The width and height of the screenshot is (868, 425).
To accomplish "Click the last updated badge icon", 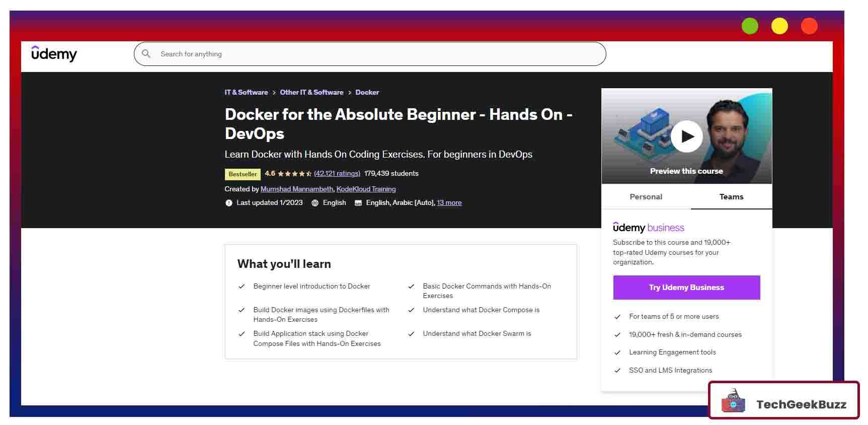I will point(229,203).
